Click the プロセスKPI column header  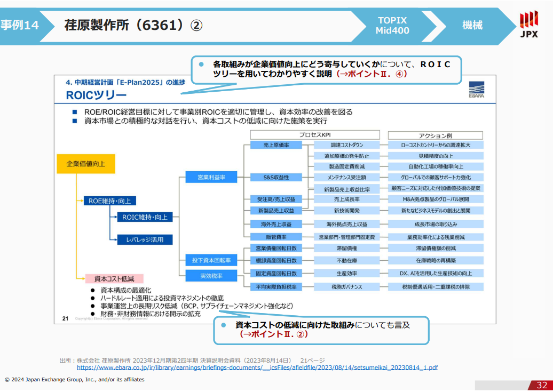click(315, 134)
